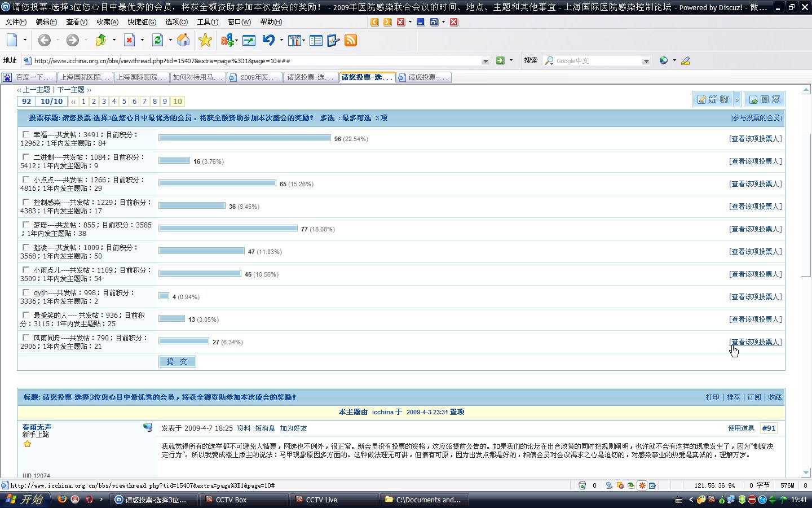Viewport: 812px width, 508px height.
Task: Click the Home page toolbar icon
Action: pos(183,40)
